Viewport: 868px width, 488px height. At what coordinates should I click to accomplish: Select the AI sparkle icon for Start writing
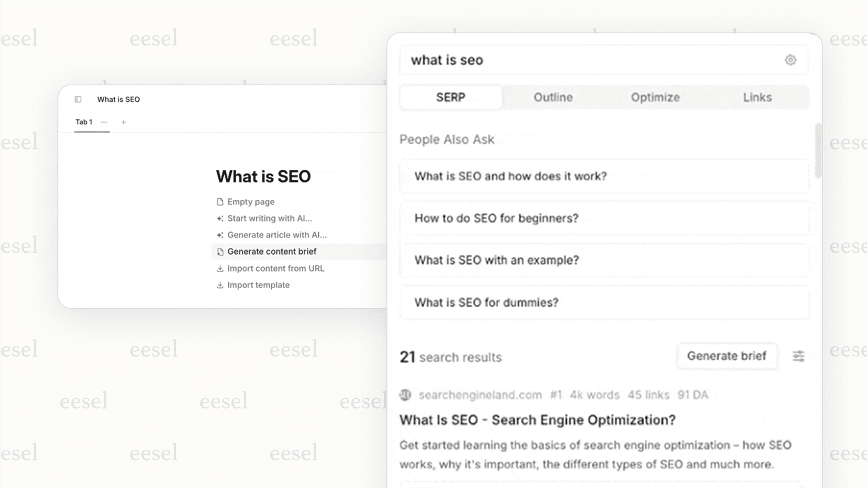click(220, 218)
